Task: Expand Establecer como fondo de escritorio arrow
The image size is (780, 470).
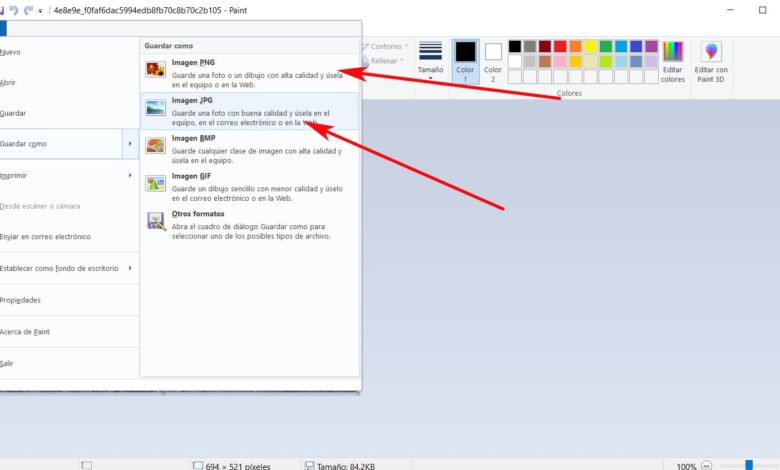Action: (130, 268)
